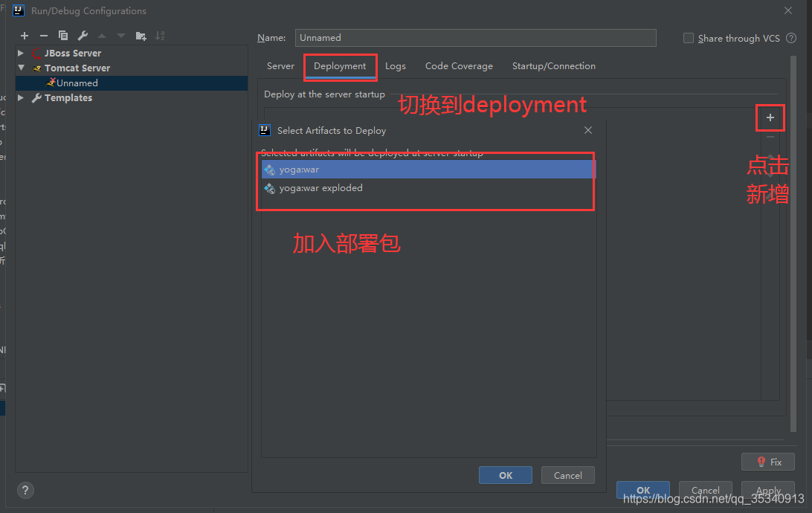The height and width of the screenshot is (513, 812).
Task: Collapse the Tomcat Server node
Action: tap(21, 68)
